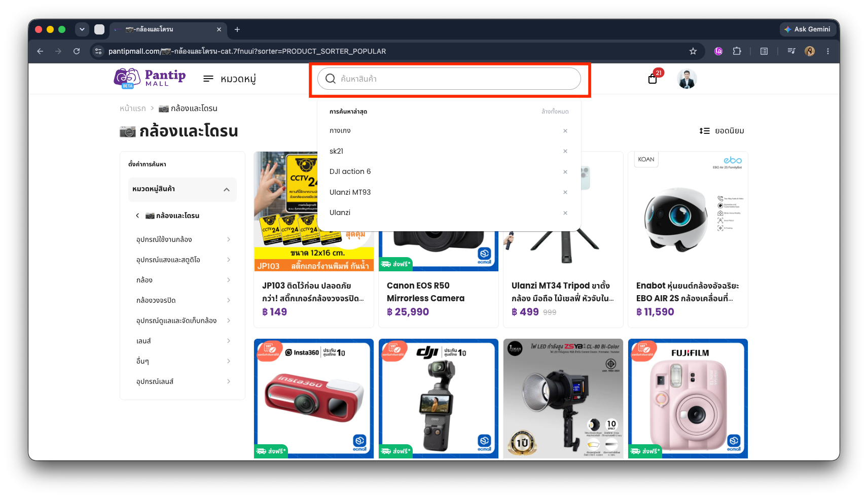View the Enabot robot camera image
This screenshot has width=868, height=498.
tap(688, 211)
